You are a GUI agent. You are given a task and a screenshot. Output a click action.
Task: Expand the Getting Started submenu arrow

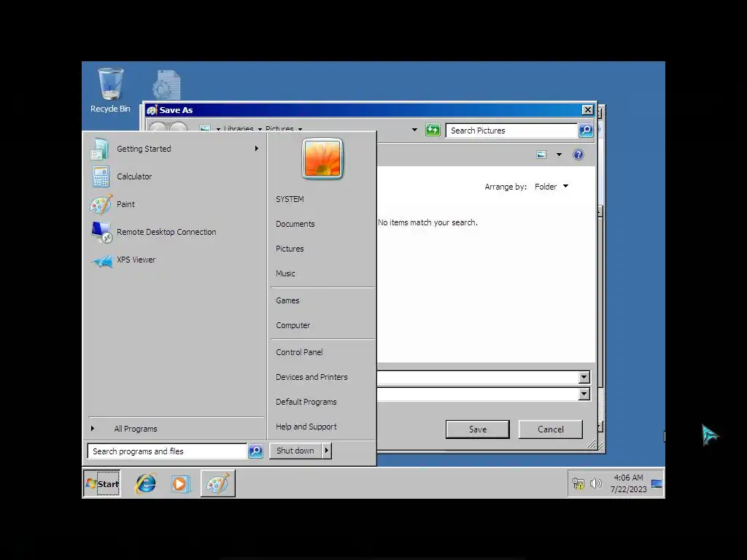click(257, 149)
